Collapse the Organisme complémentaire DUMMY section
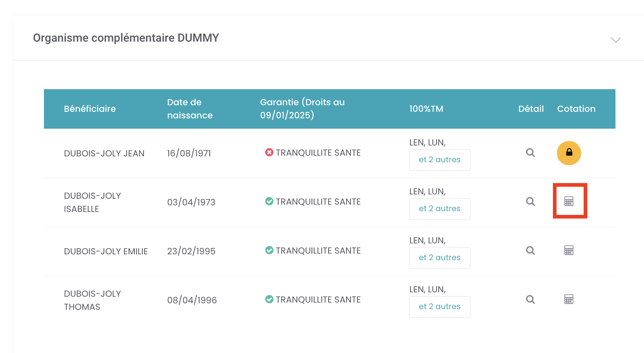Viewport: 644px width, 353px height. click(616, 40)
